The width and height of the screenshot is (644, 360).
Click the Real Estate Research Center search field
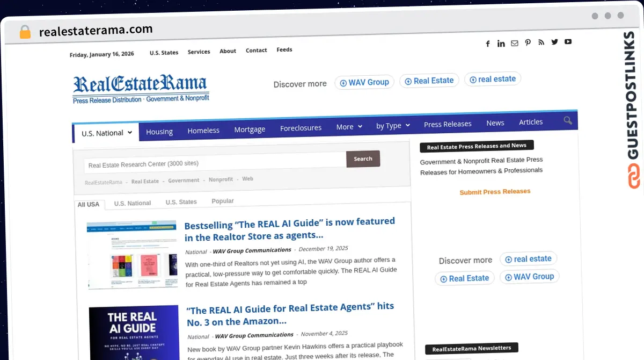pos(215,163)
